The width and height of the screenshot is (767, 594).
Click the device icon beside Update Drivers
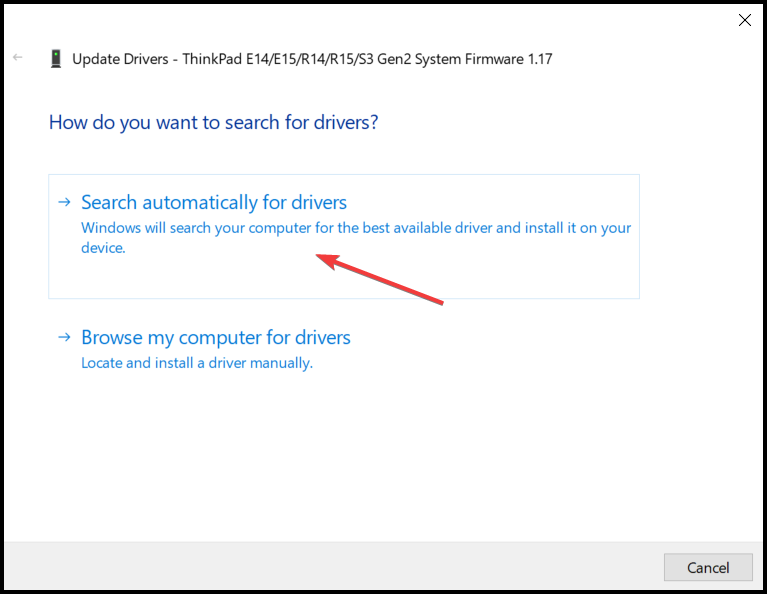(x=56, y=59)
